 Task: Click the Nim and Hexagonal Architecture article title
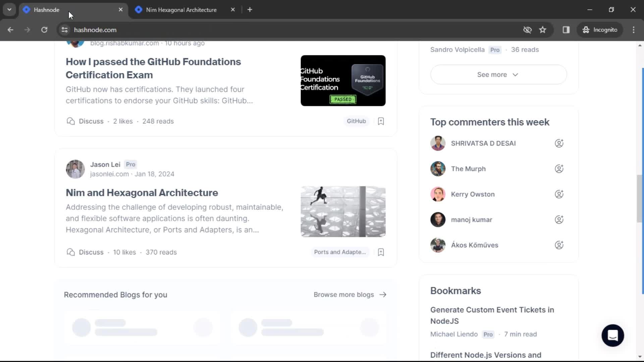pos(142,192)
